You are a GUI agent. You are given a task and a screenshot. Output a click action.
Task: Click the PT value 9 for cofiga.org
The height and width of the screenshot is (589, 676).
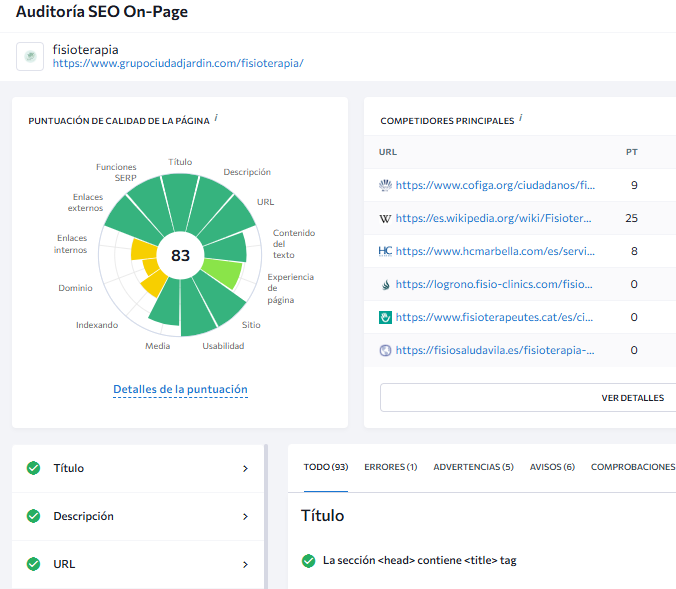coord(634,185)
